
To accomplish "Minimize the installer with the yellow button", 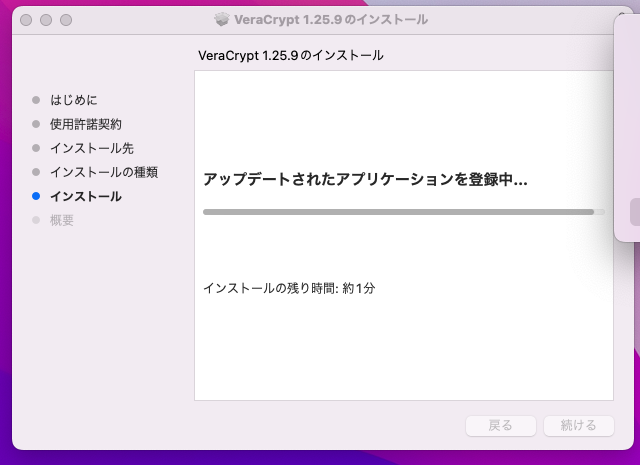I will click(47, 20).
